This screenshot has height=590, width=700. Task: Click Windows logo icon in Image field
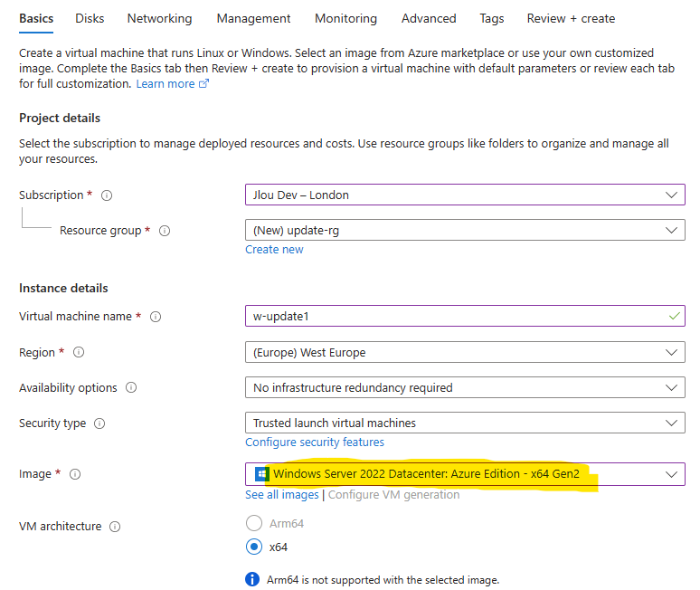click(261, 474)
